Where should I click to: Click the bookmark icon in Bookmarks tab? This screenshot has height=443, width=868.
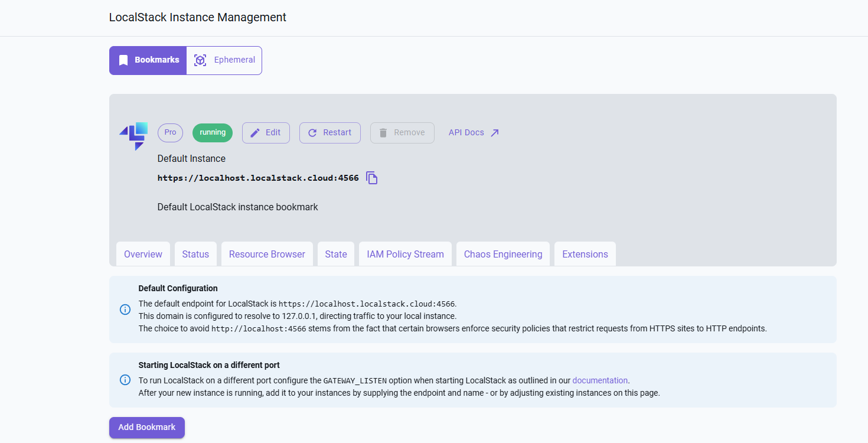pos(123,60)
